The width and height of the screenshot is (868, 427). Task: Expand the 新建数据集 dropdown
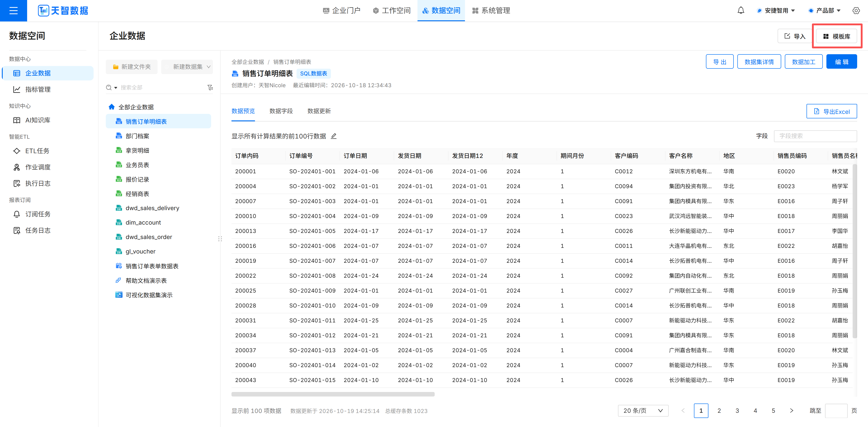(187, 67)
